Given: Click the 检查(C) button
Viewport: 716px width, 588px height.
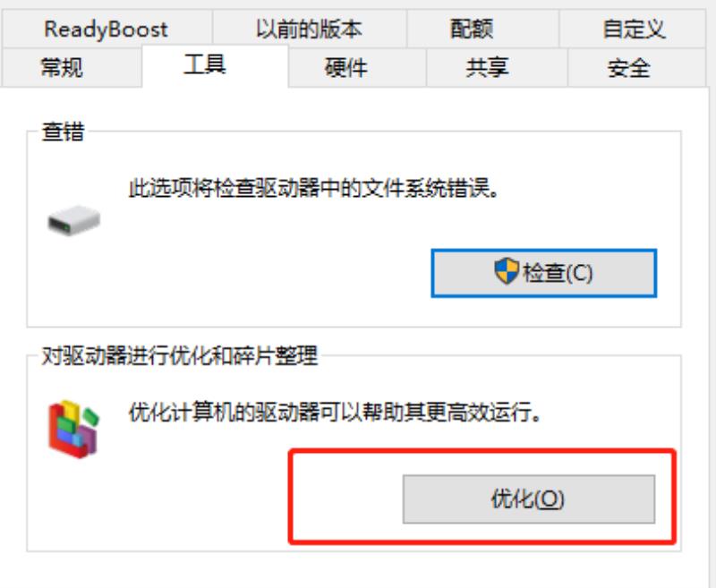Looking at the screenshot, I should tap(544, 273).
